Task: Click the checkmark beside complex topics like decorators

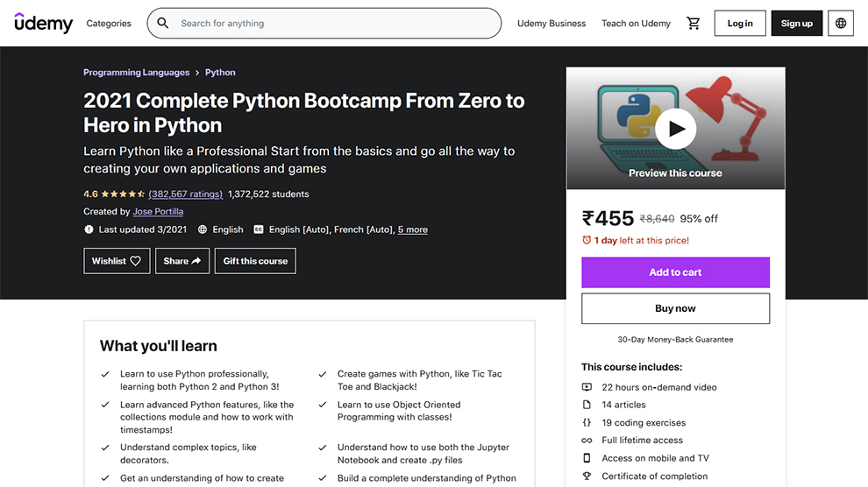Action: coord(105,448)
